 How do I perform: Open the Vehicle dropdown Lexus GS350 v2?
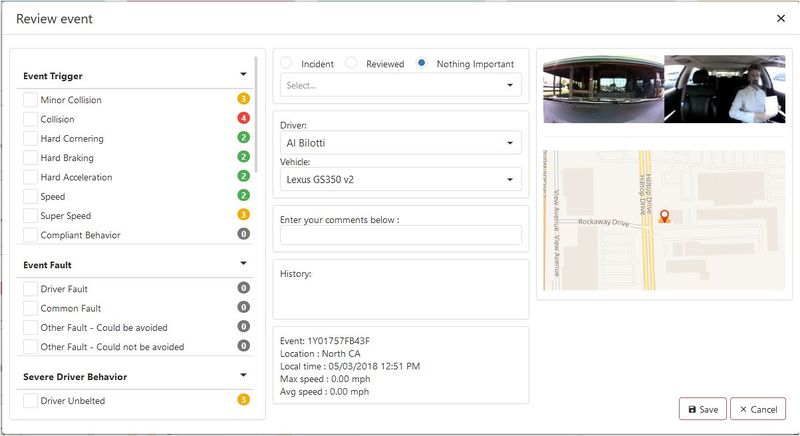[x=400, y=179]
